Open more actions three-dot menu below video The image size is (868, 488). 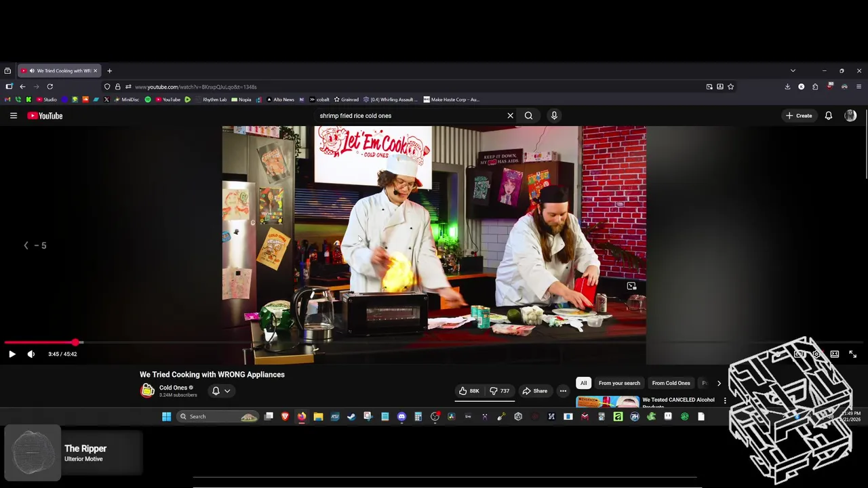coord(563,391)
